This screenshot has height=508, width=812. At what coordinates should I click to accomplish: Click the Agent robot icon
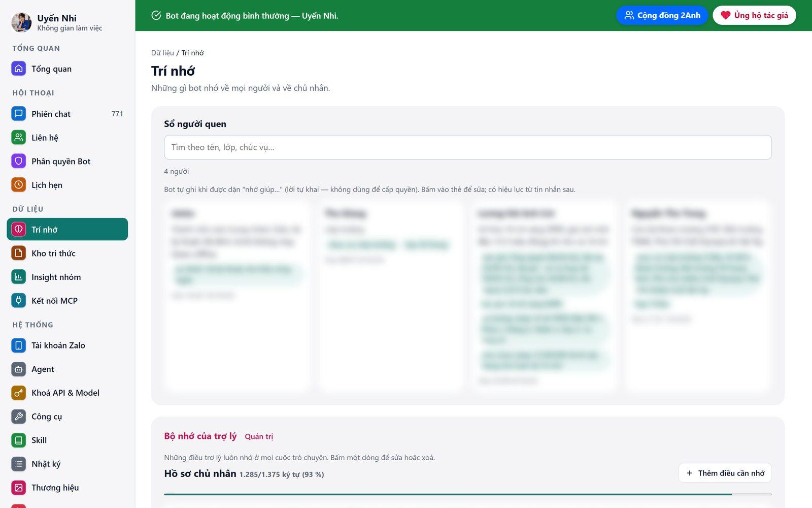(19, 369)
